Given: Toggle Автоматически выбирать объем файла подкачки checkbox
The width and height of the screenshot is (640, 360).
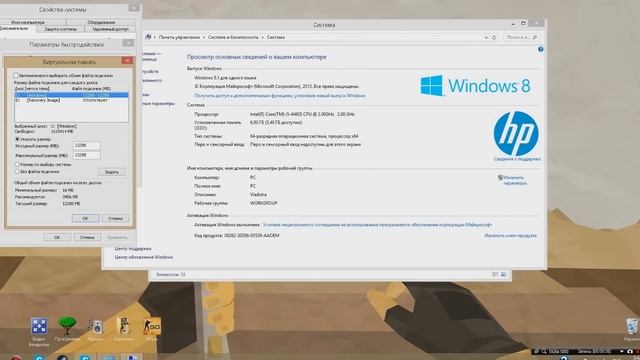Looking at the screenshot, I should [x=16, y=76].
